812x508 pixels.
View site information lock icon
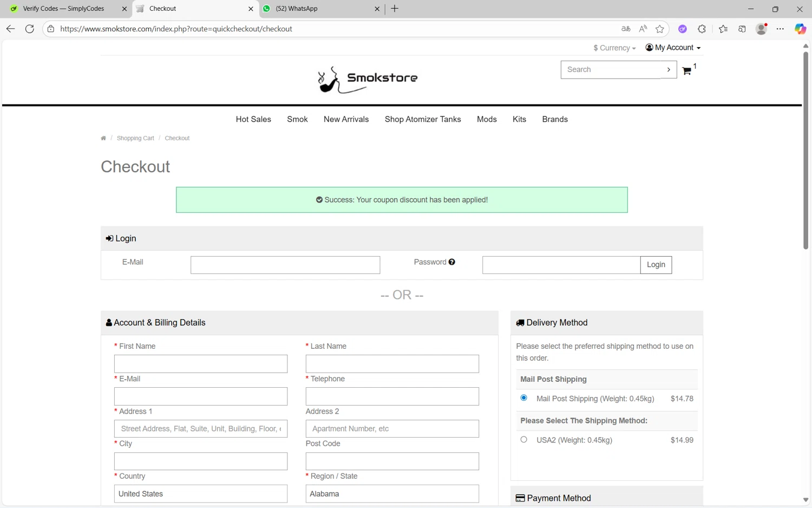[51, 29]
